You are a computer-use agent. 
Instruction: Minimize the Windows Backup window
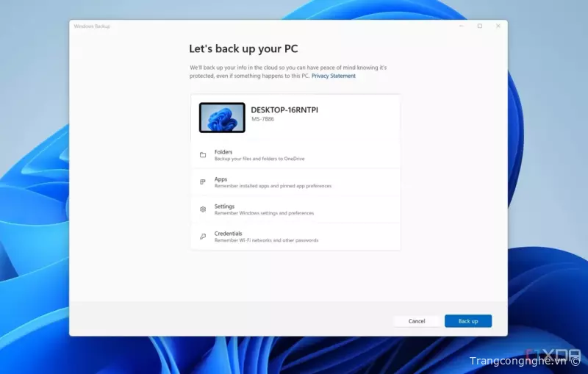461,26
